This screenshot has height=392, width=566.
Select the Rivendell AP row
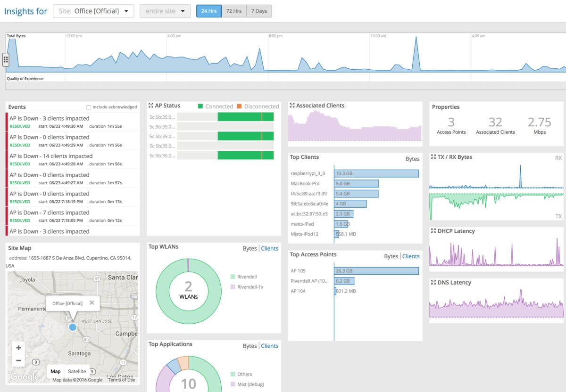click(355, 281)
